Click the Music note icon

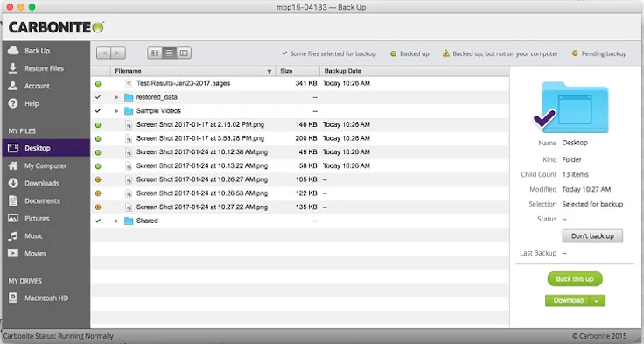point(13,236)
